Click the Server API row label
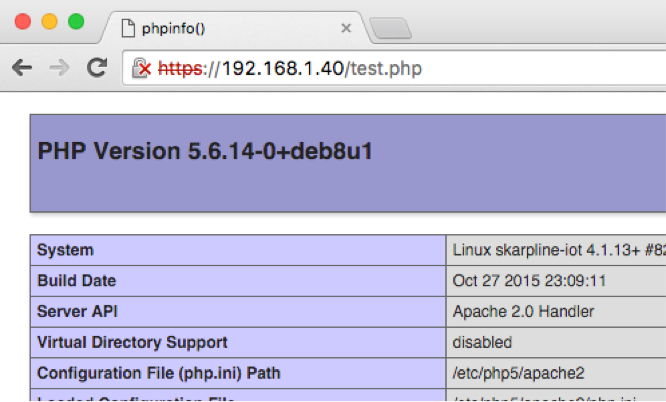Screen dimensions: 666x402 pyautogui.click(x=77, y=312)
